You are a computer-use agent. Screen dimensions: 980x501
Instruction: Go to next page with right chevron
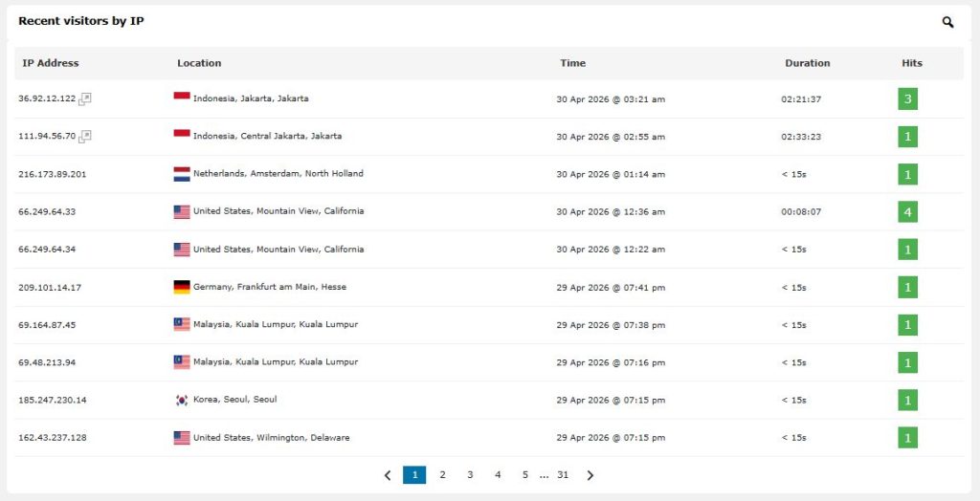tap(590, 475)
